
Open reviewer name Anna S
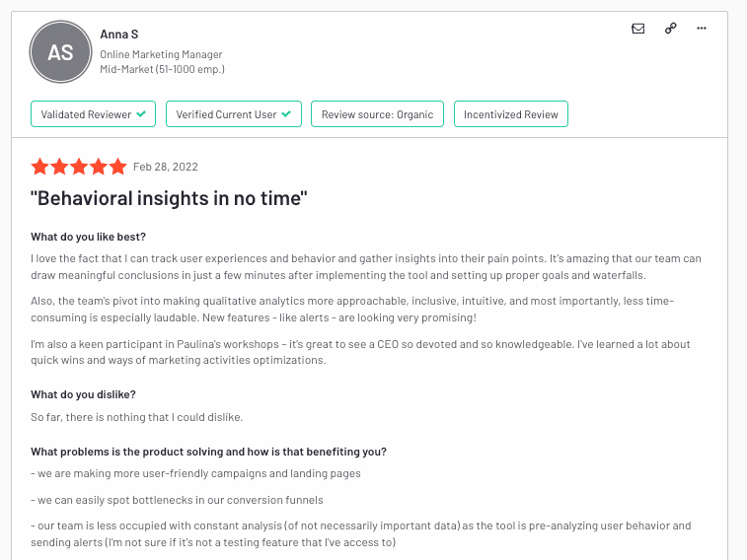[x=119, y=35]
